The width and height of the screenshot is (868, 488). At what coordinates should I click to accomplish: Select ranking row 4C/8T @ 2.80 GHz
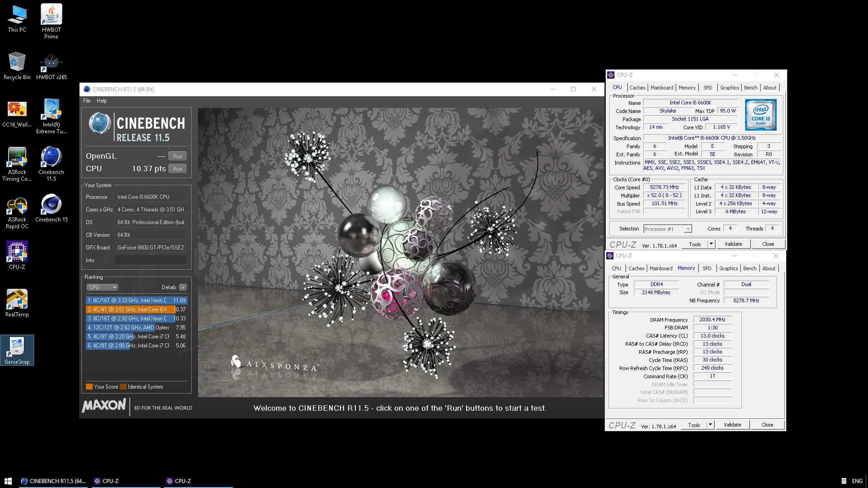136,346
